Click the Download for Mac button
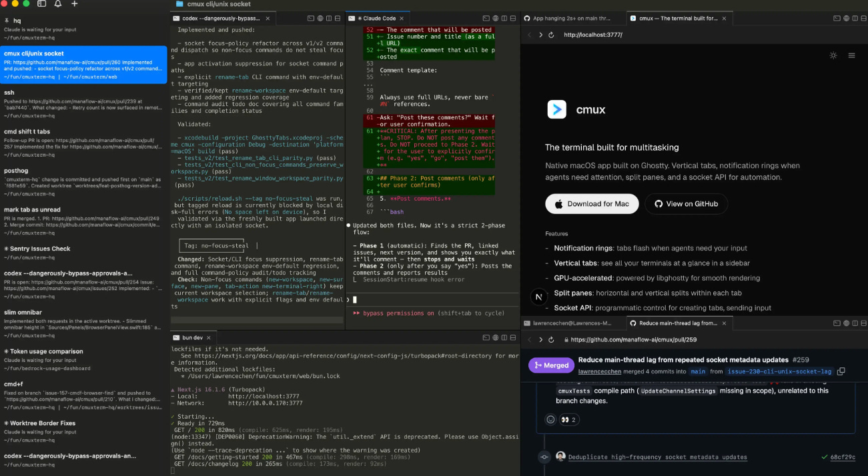The image size is (868, 476). pyautogui.click(x=592, y=204)
